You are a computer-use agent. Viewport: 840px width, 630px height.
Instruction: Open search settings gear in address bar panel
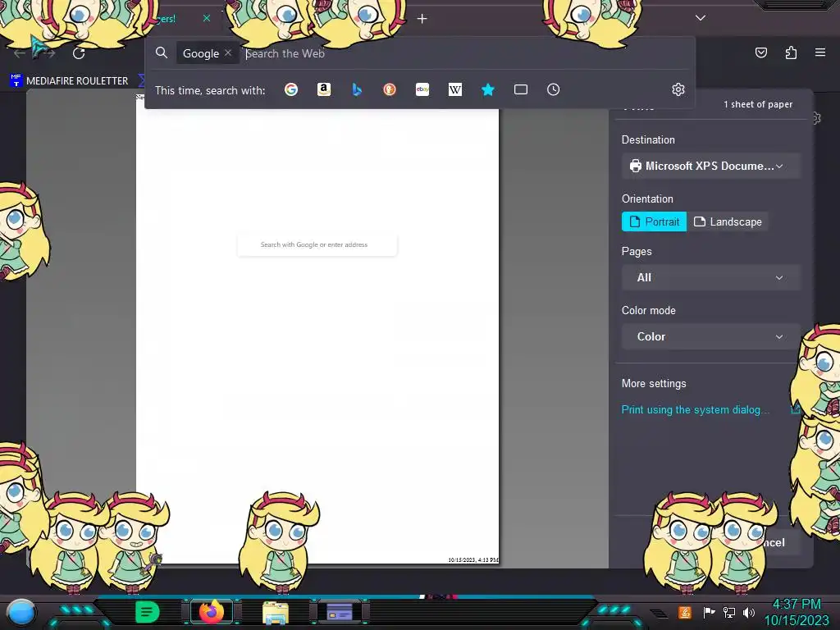pos(678,89)
